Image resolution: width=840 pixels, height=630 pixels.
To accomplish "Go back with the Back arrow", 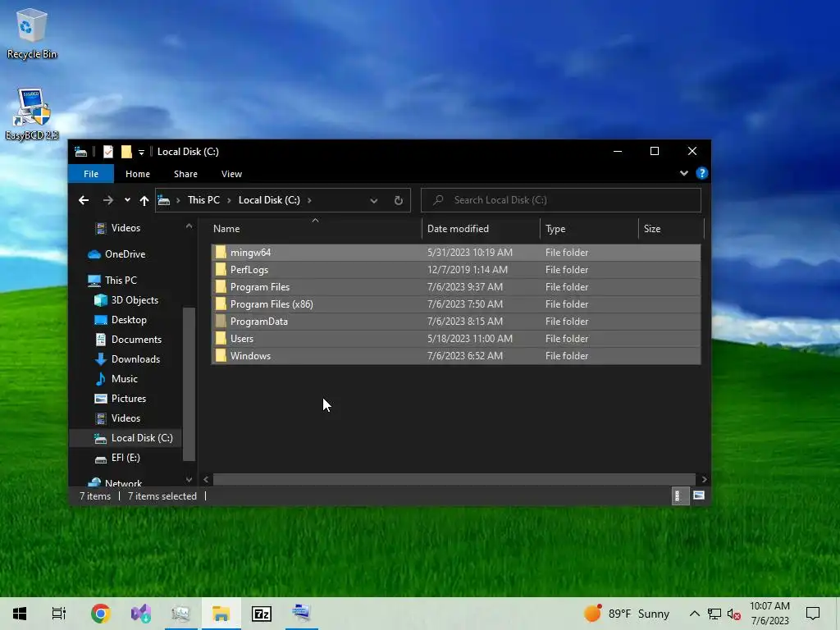I will [84, 200].
